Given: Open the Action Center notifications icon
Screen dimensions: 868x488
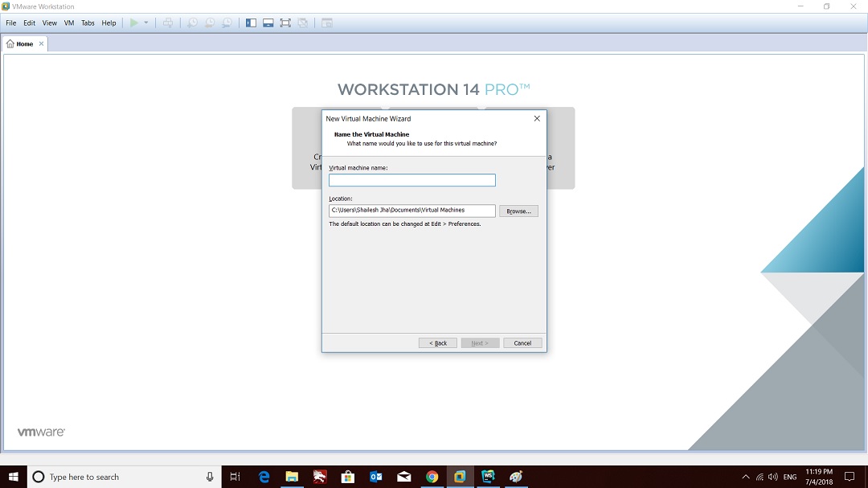Looking at the screenshot, I should point(850,477).
